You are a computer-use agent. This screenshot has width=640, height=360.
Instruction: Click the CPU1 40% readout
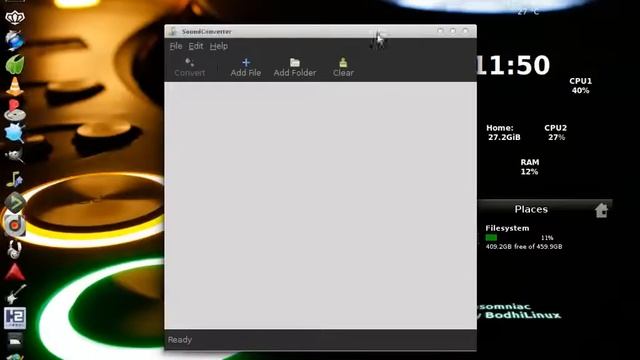(580, 86)
